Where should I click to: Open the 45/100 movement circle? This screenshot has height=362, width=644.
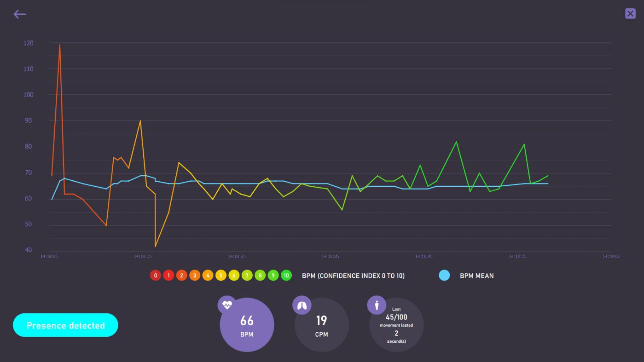pos(396,325)
